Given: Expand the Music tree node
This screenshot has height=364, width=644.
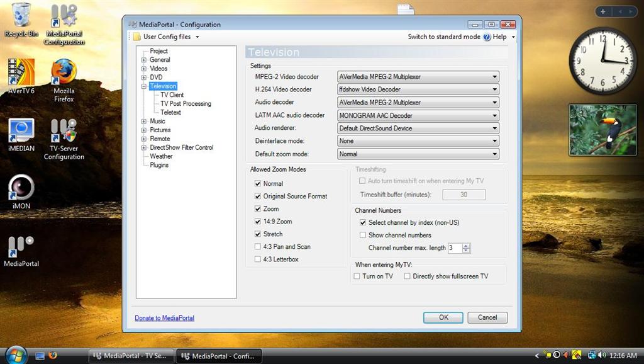Looking at the screenshot, I should point(144,122).
